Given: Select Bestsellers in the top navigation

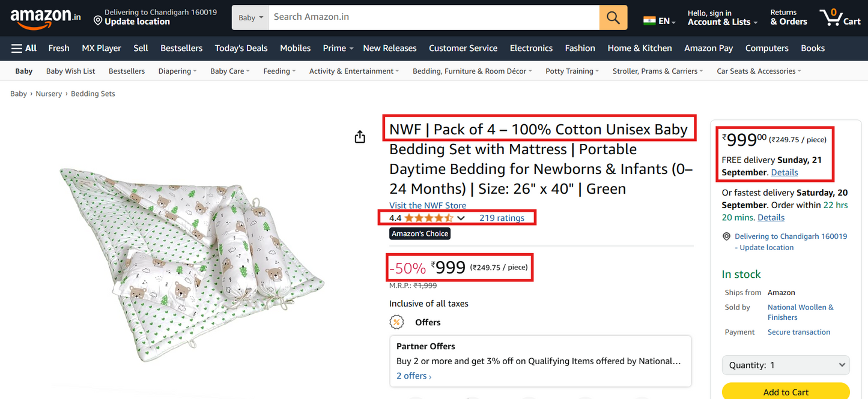Looking at the screenshot, I should [x=181, y=48].
